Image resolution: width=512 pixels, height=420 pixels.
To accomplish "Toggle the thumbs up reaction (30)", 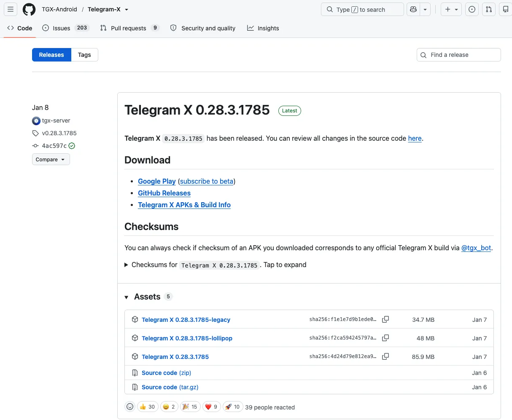I will [x=148, y=407].
